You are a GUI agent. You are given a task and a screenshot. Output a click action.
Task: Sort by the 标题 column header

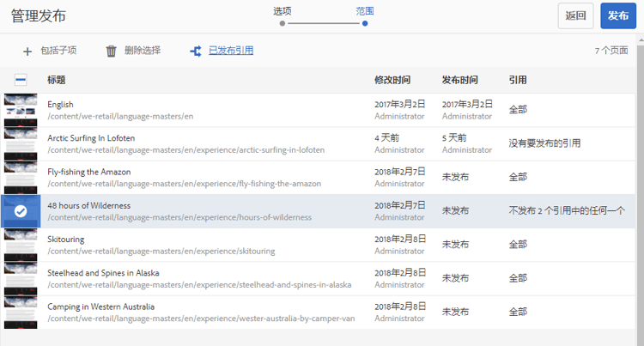point(57,80)
